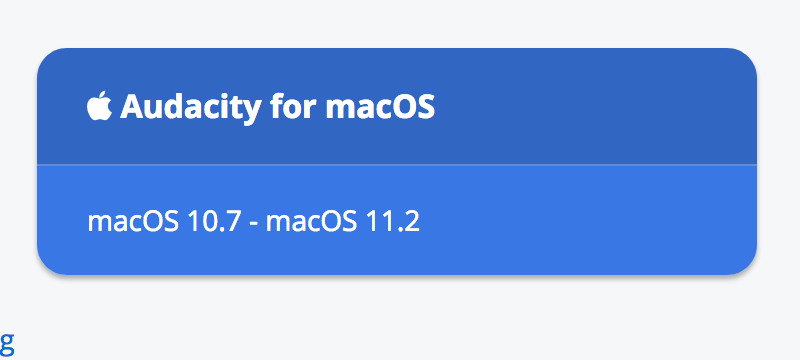Click the Apple logo icon
Viewport: 800px width, 360px height.
point(99,106)
